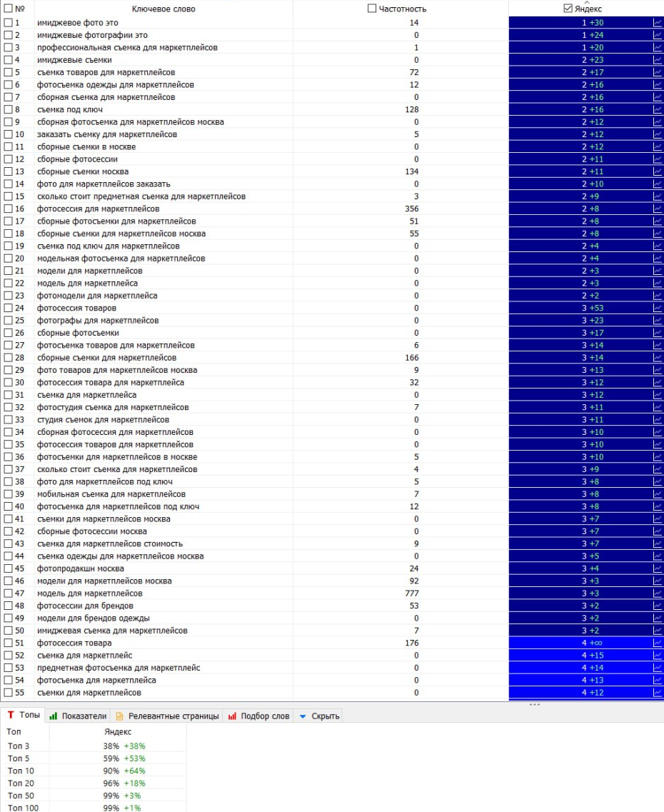Open chart icon in row 37 сколько стоит съемка
This screenshot has height=812, width=664.
pos(658,469)
